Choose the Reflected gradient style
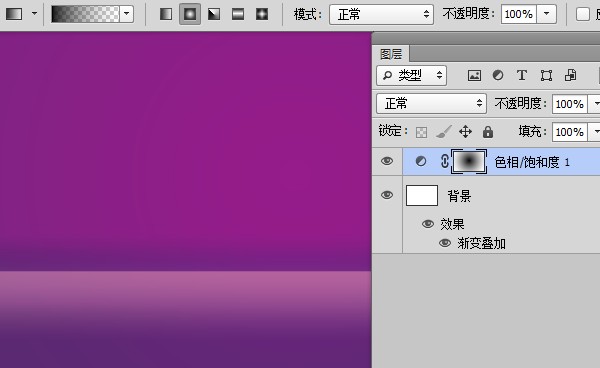This screenshot has width=600, height=368. 238,14
